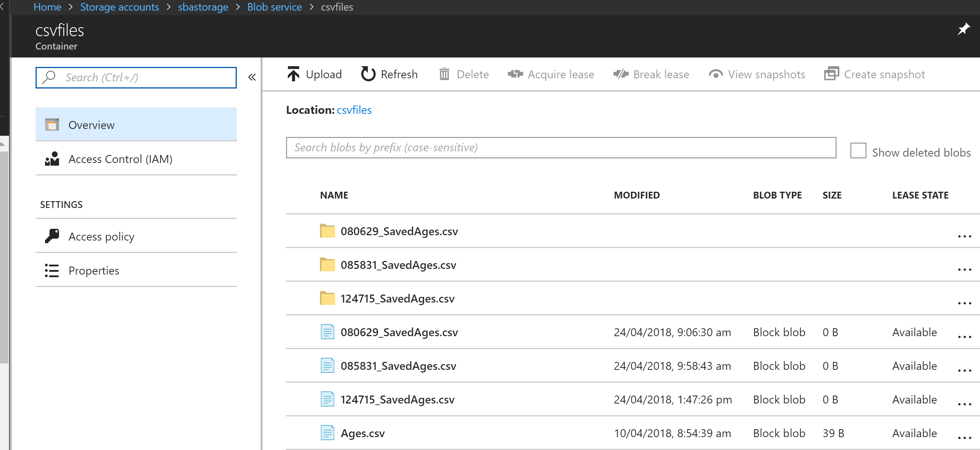Open context menu for 080629_SavedAges.csv folder
The image size is (980, 450).
pos(964,237)
